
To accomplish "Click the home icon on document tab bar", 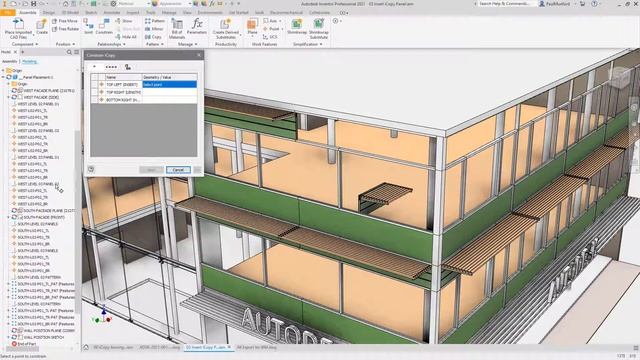I will tap(86, 347).
